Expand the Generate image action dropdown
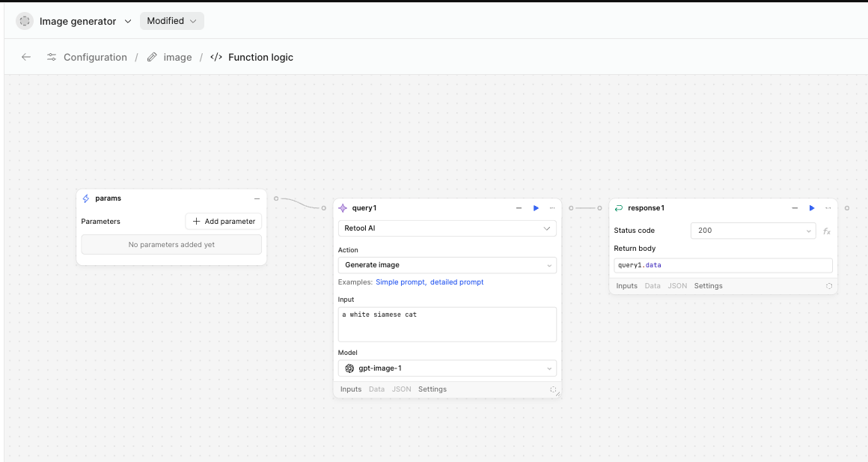The image size is (868, 462). [447, 265]
